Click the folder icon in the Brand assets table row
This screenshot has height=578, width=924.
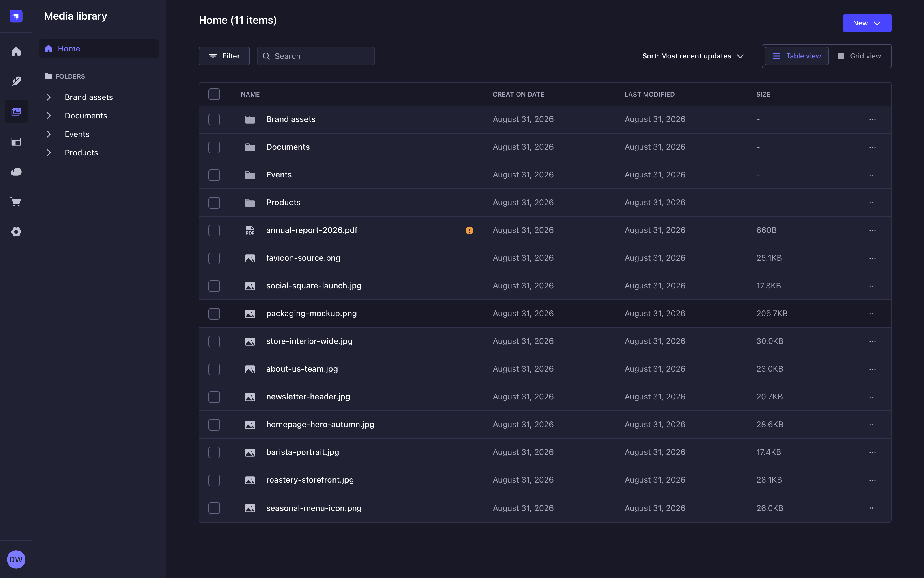pyautogui.click(x=250, y=120)
